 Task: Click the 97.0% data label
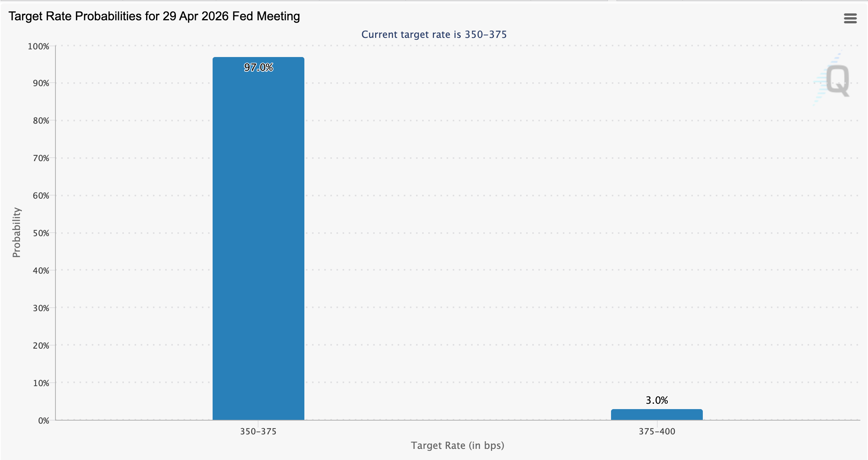258,67
